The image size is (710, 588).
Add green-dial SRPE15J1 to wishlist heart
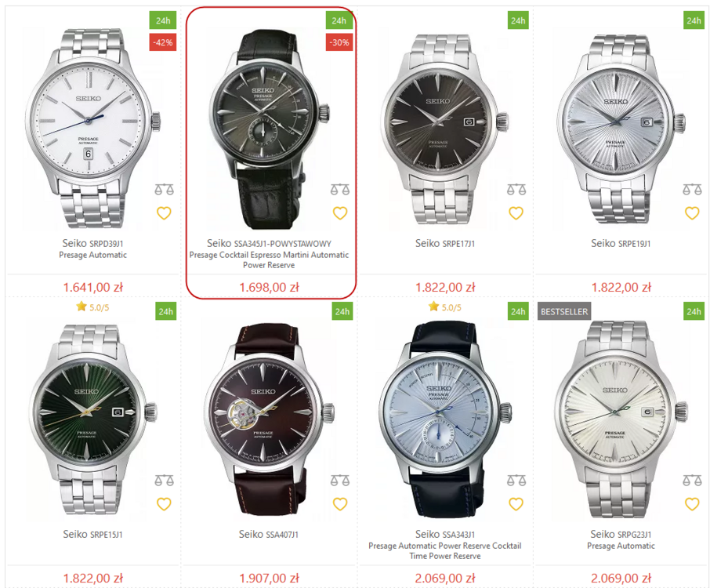[164, 504]
